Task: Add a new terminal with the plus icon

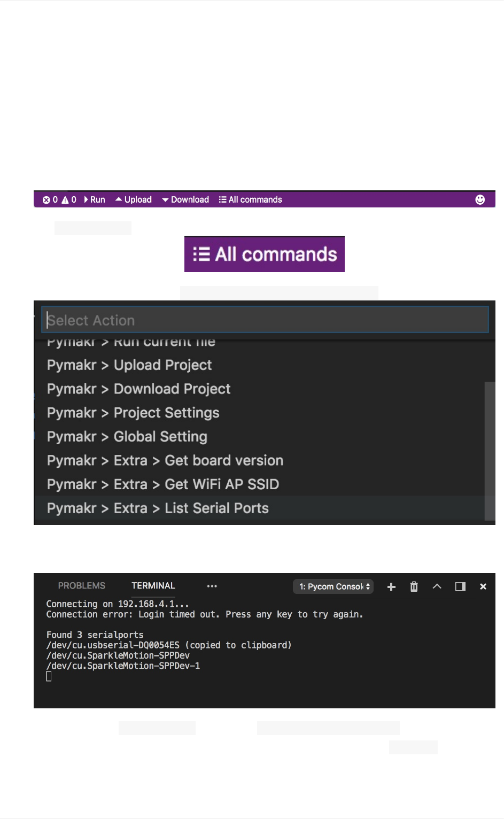Action: (391, 586)
